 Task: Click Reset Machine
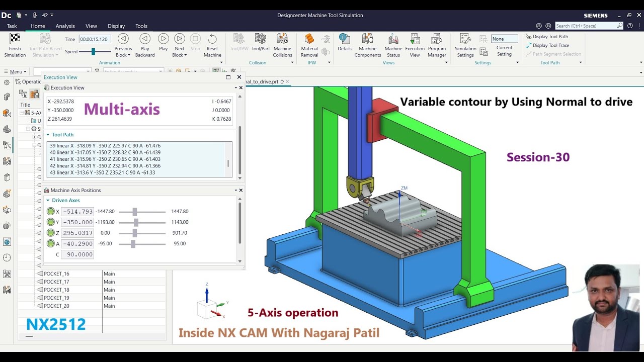pyautogui.click(x=212, y=45)
